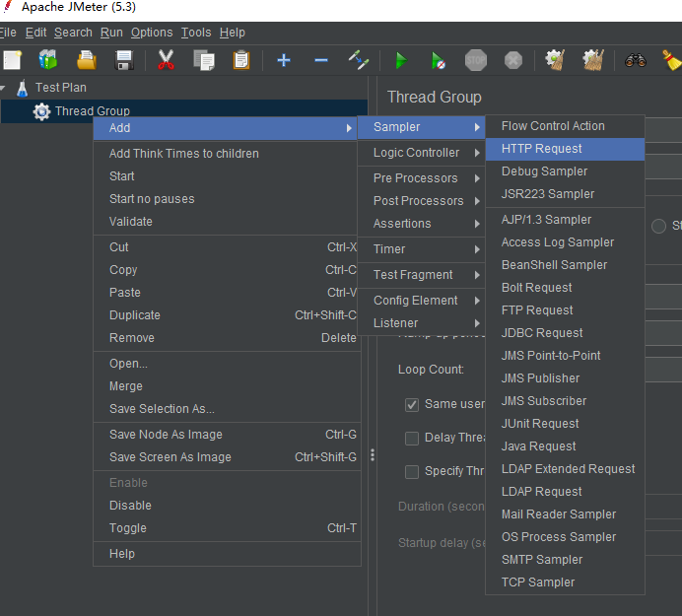
Task: Expand the Add submenu
Action: point(225,128)
